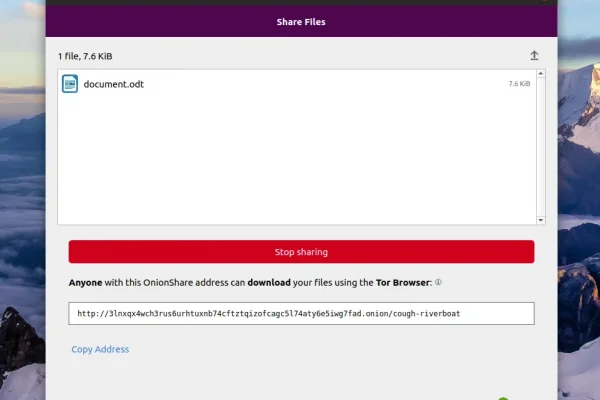This screenshot has height=400, width=600.
Task: Click the bold word download in the notice
Action: point(269,282)
